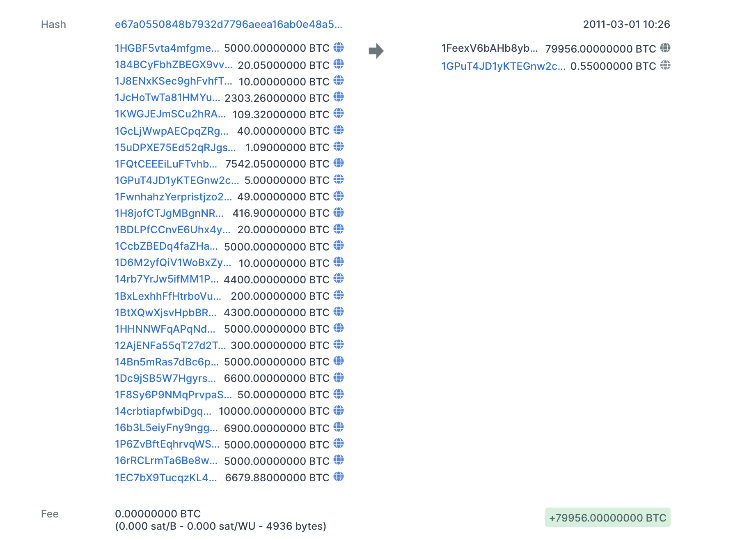Screen dimensions: 756x547
Task: Open input address 1Dc9jSB5W7Hgyrs...
Action: (x=165, y=378)
